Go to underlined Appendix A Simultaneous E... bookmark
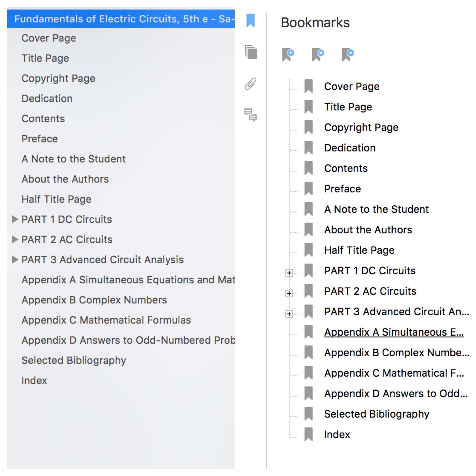 coord(394,332)
